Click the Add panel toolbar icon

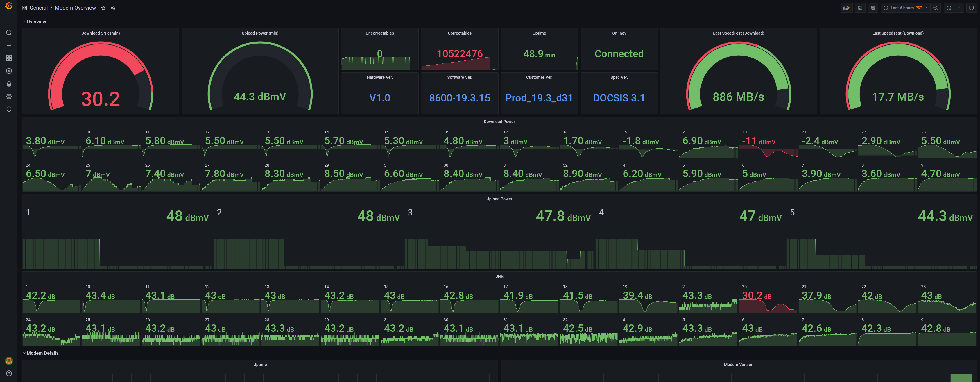click(x=846, y=8)
